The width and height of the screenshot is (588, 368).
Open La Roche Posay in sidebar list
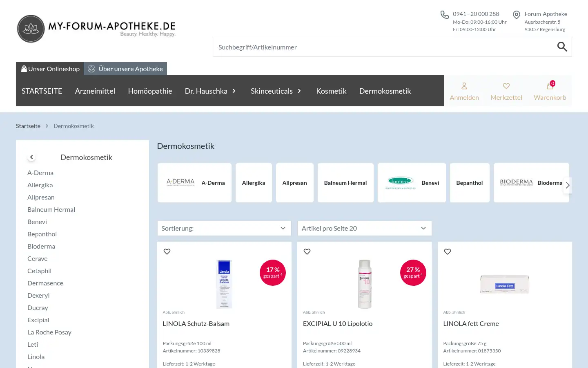coord(49,332)
